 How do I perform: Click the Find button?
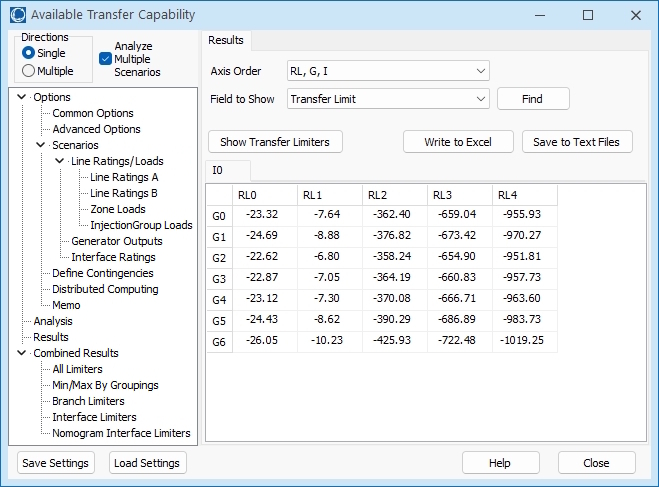click(x=532, y=99)
